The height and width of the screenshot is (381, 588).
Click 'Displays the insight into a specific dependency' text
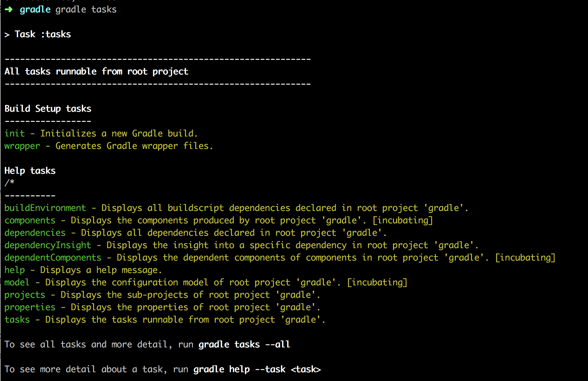[227, 246]
